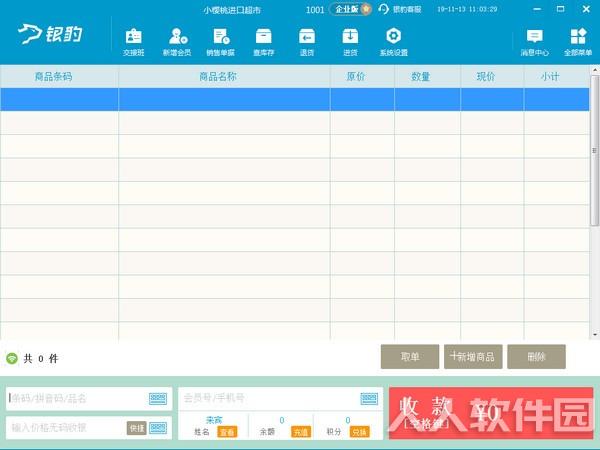
Task: Click the date and time display
Action: coord(467,9)
